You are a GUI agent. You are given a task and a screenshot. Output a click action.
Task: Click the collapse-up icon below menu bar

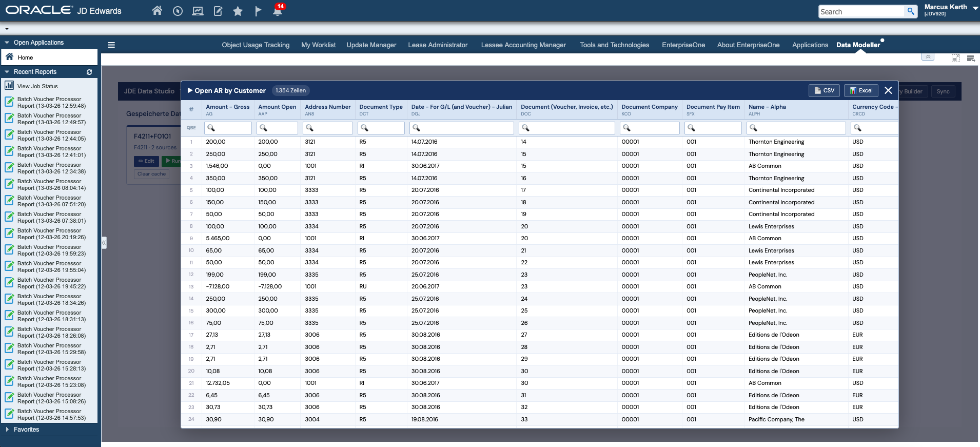pos(928,57)
